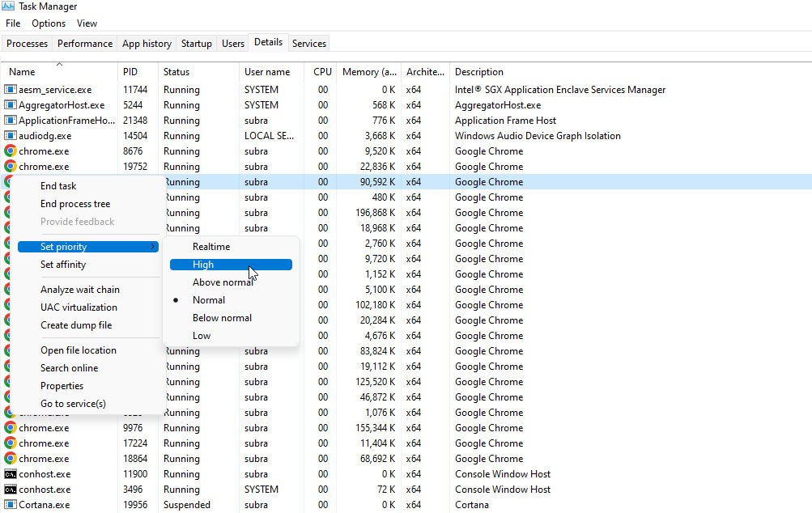Image resolution: width=812 pixels, height=513 pixels.
Task: Switch to the Services tab
Action: click(309, 44)
